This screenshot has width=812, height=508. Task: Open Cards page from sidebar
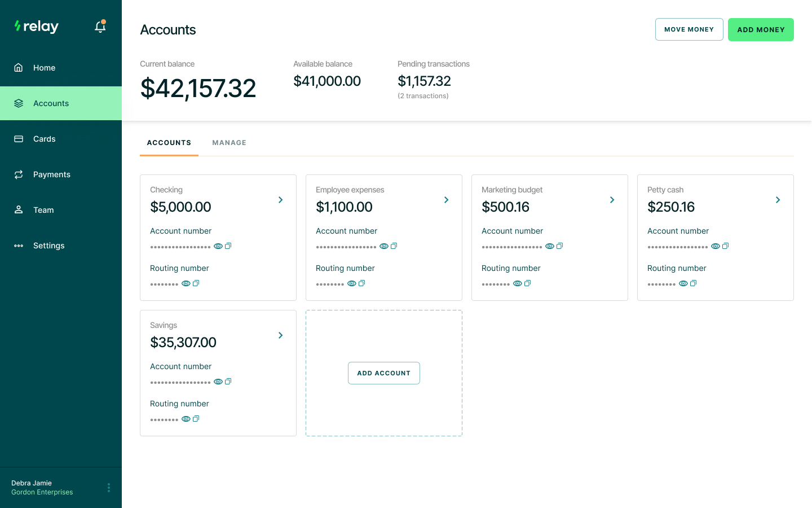pyautogui.click(x=61, y=139)
